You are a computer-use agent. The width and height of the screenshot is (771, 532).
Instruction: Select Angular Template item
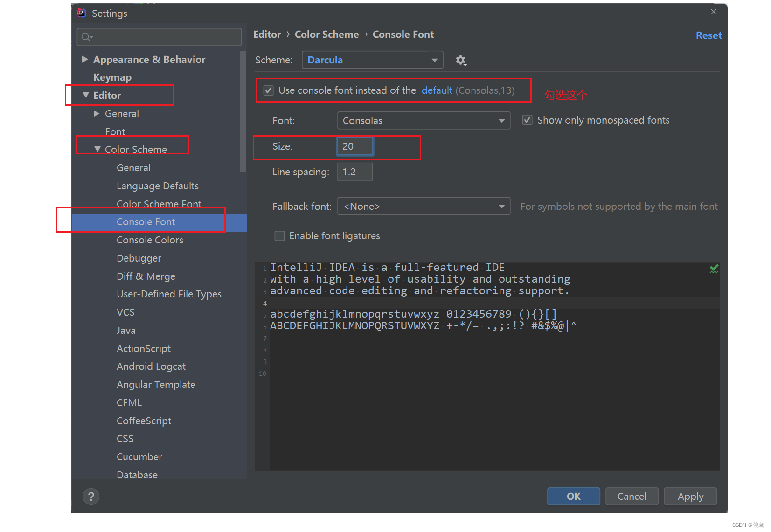[x=156, y=385]
